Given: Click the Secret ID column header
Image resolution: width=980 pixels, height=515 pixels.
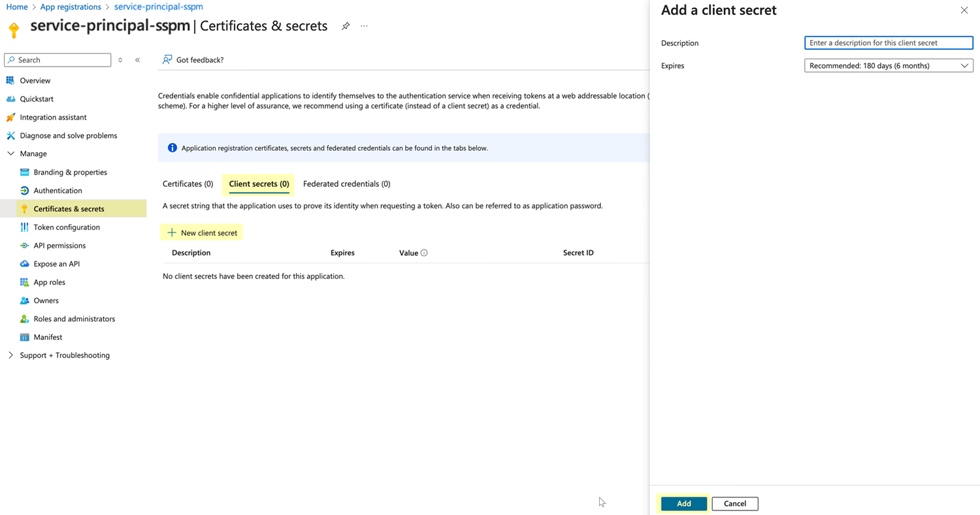Looking at the screenshot, I should click(x=578, y=253).
